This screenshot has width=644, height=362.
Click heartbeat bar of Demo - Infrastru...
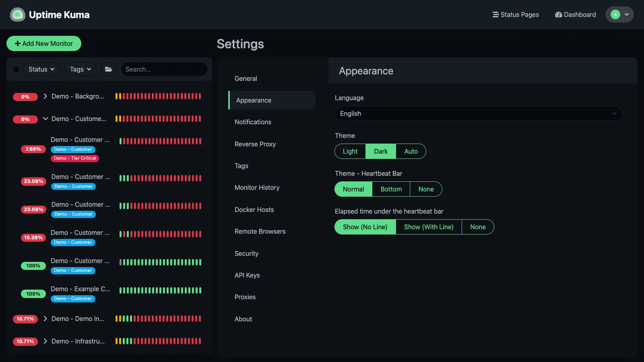point(158,341)
